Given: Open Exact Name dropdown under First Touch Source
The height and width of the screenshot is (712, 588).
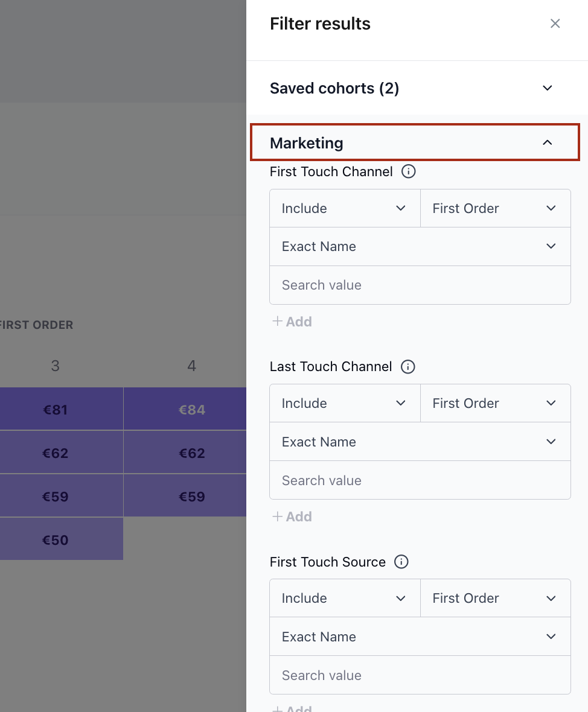Looking at the screenshot, I should [x=420, y=637].
